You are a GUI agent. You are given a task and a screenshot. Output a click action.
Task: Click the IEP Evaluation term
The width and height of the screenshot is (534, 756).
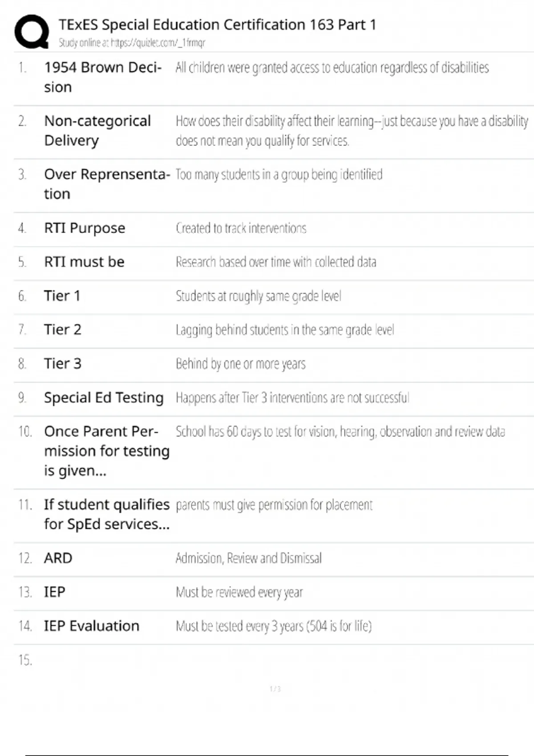point(91,626)
